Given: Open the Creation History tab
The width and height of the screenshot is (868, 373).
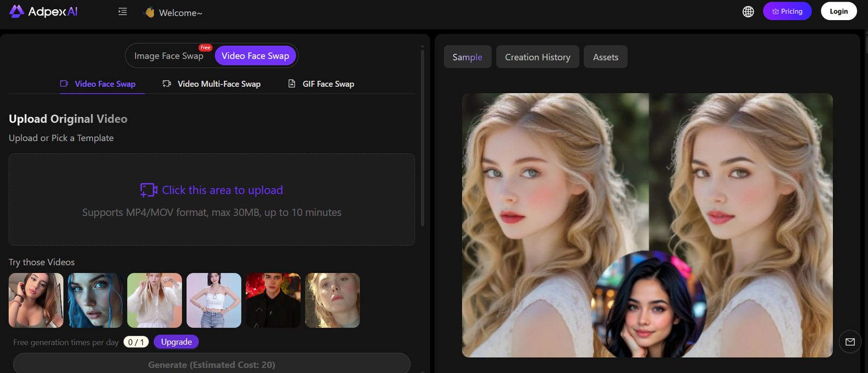Looking at the screenshot, I should tap(538, 57).
